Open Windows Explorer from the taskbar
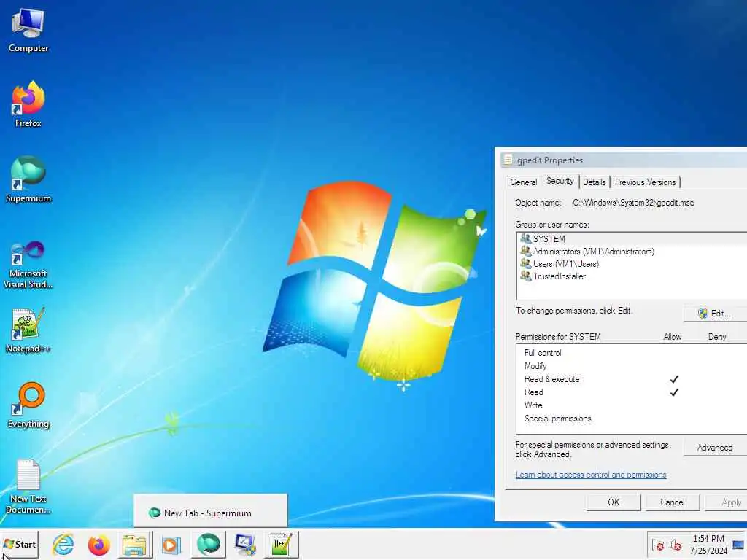Viewport: 747px width, 560px height. tap(134, 544)
